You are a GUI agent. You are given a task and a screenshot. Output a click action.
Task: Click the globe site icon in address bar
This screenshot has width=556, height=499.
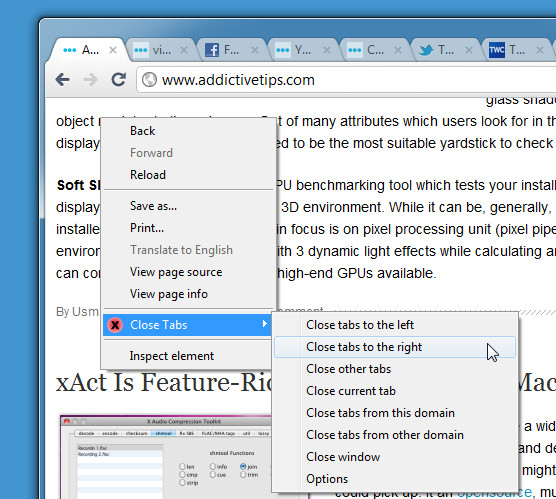(149, 79)
